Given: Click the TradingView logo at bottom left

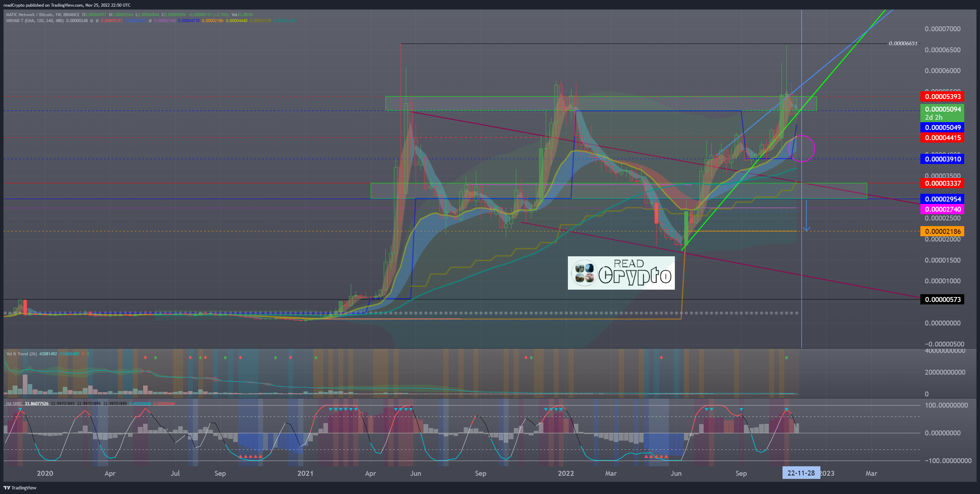Looking at the screenshot, I should [x=20, y=488].
